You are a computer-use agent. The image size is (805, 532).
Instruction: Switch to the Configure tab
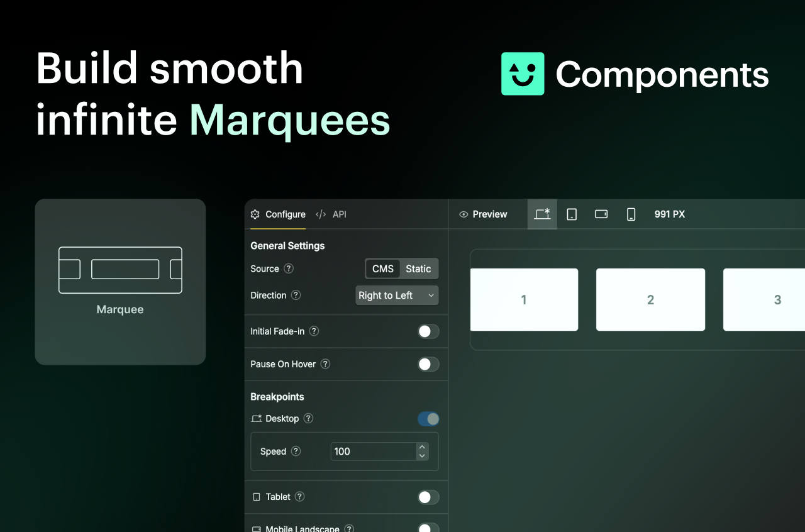(x=286, y=214)
